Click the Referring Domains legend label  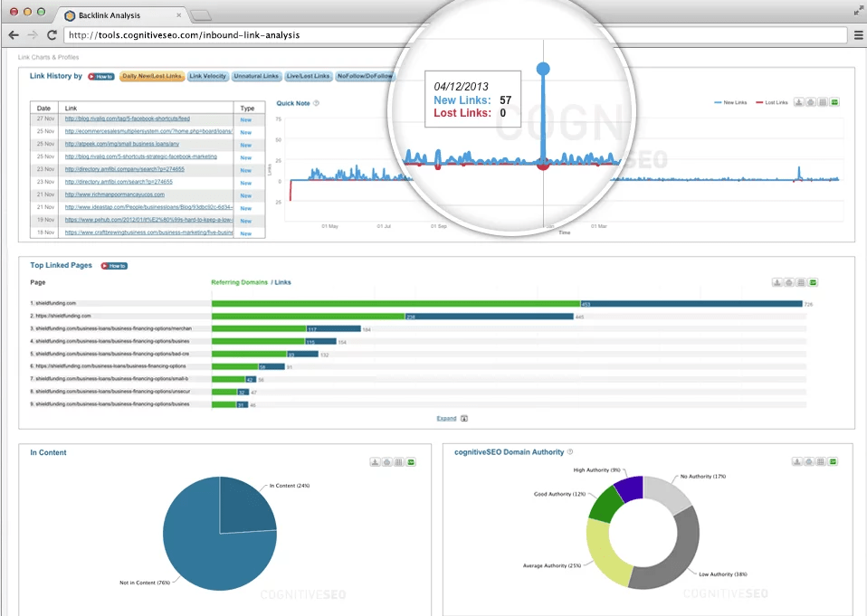coord(240,282)
